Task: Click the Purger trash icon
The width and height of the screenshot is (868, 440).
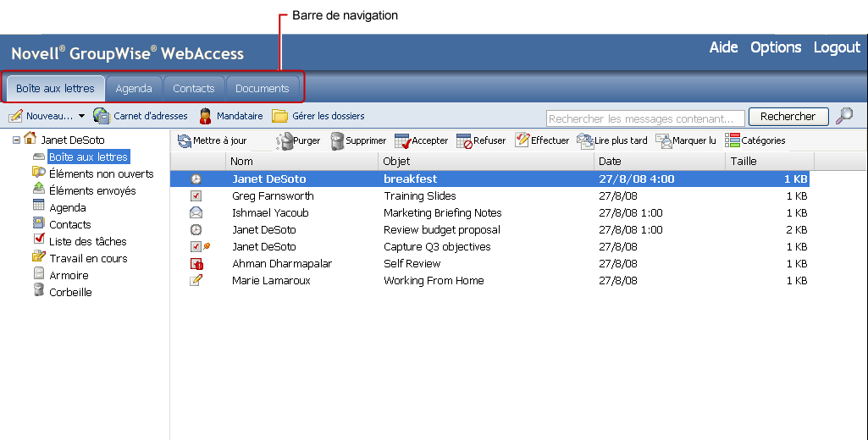Action: click(x=285, y=140)
